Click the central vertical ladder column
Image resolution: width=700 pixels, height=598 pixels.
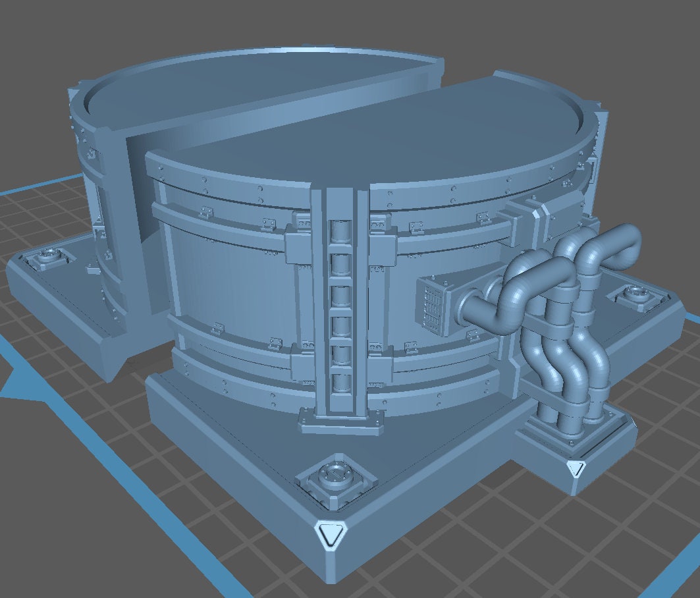(x=341, y=303)
